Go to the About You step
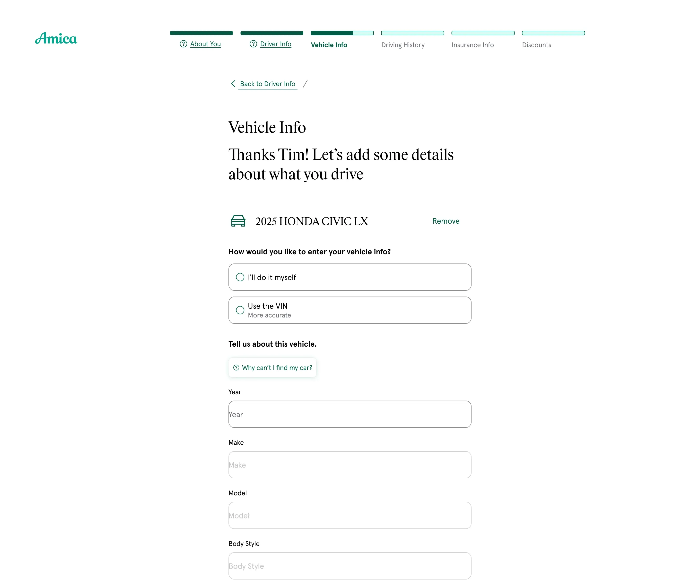 coord(205,44)
